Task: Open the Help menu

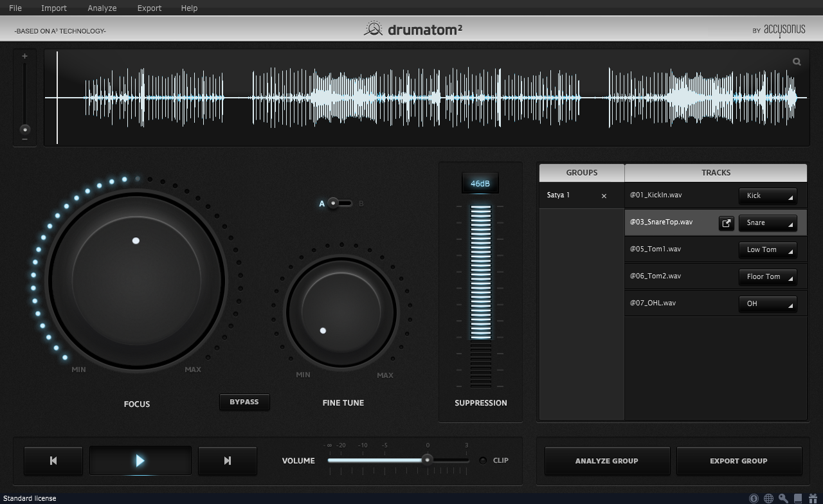Action: [189, 8]
